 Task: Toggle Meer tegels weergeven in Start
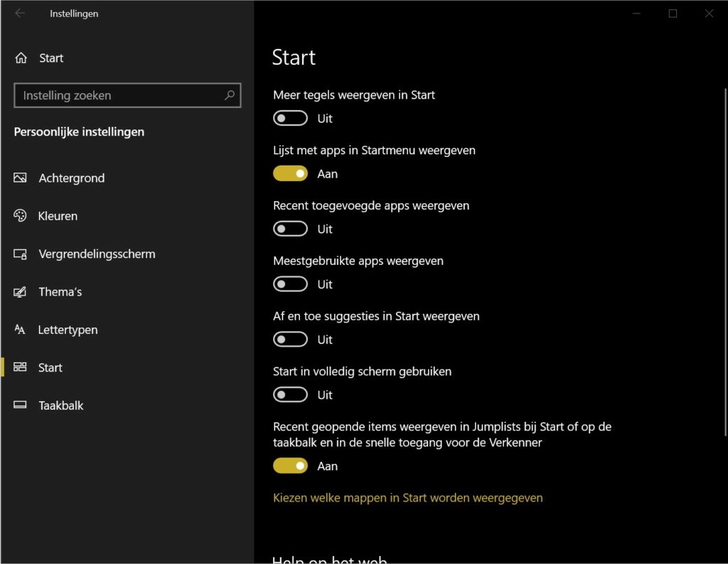tap(290, 119)
